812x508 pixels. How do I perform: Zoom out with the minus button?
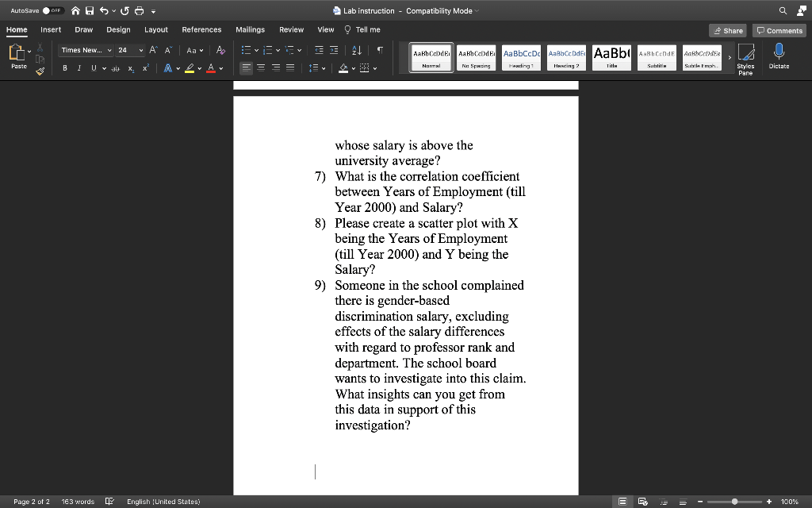[x=700, y=502]
